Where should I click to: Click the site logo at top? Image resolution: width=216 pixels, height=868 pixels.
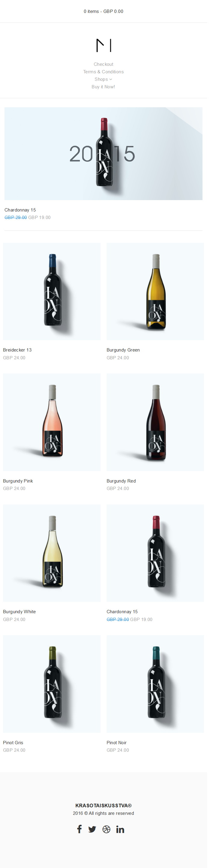pos(103,45)
